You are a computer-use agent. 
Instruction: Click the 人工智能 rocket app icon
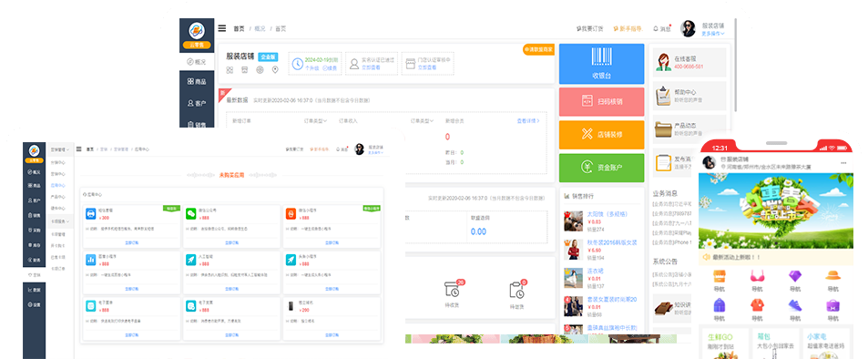tap(190, 260)
